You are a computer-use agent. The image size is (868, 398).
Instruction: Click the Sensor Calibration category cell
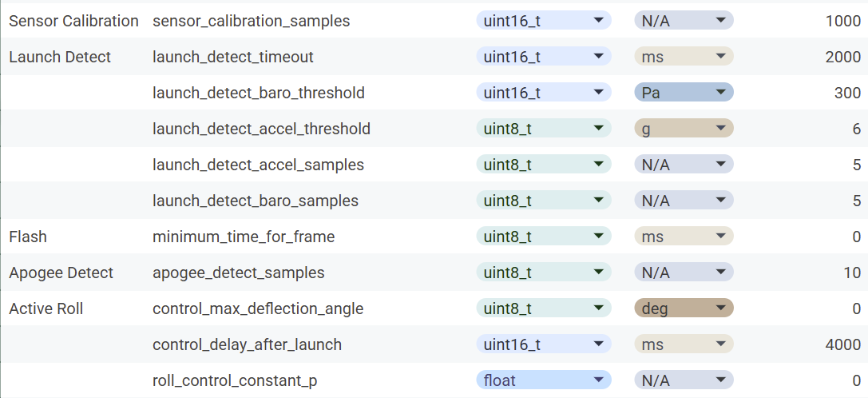[x=73, y=21]
